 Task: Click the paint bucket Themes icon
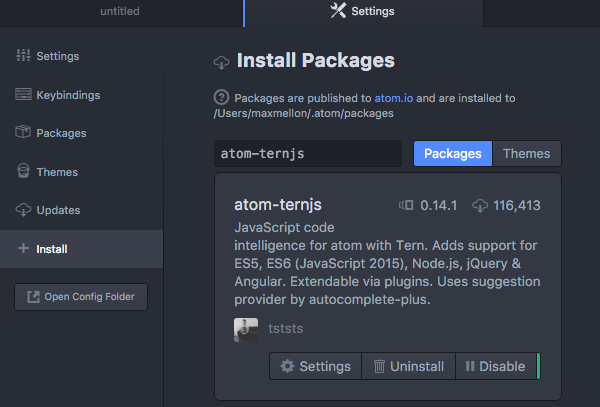pyautogui.click(x=23, y=171)
